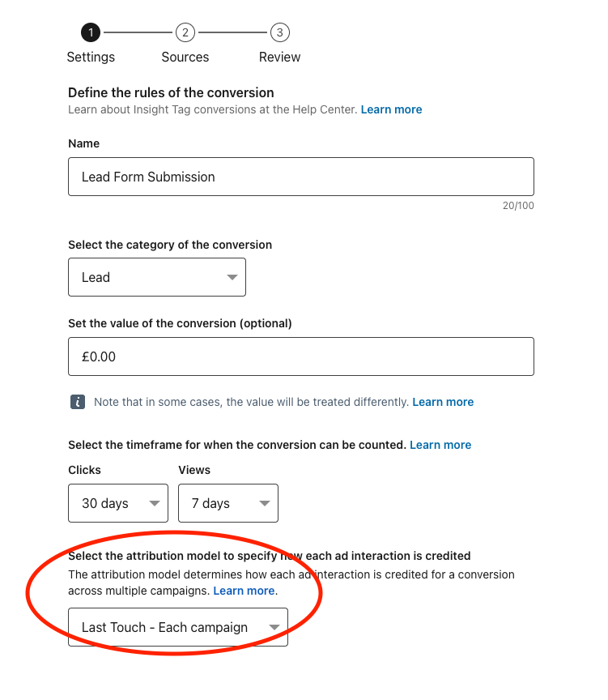
Task: Click step 2 circle in the wizard
Action: [x=185, y=32]
